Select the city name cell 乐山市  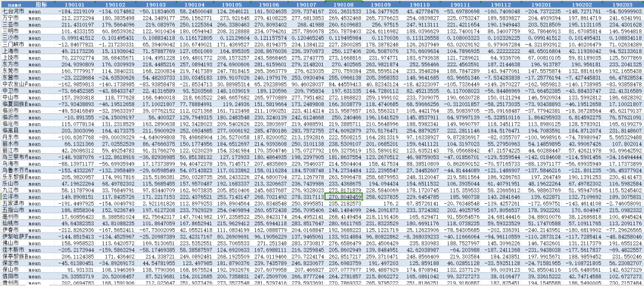tap(14, 182)
